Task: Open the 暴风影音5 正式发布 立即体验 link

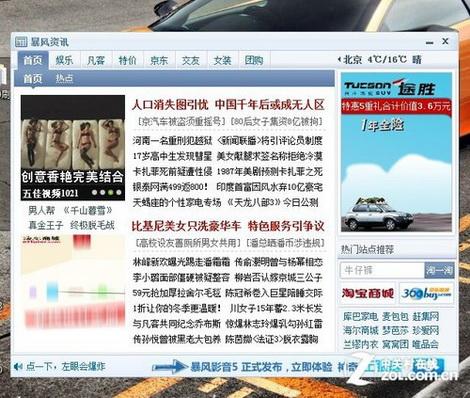Action: point(261,367)
